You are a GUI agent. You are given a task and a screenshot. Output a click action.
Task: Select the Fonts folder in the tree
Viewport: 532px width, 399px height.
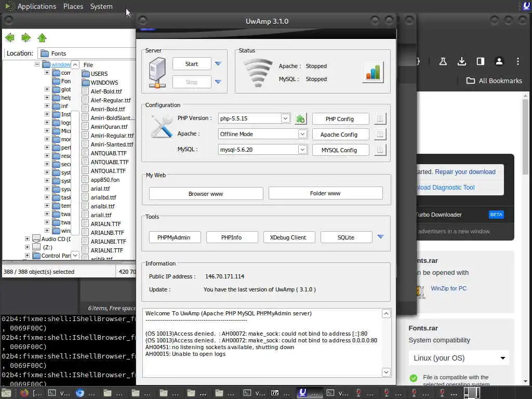click(x=61, y=81)
